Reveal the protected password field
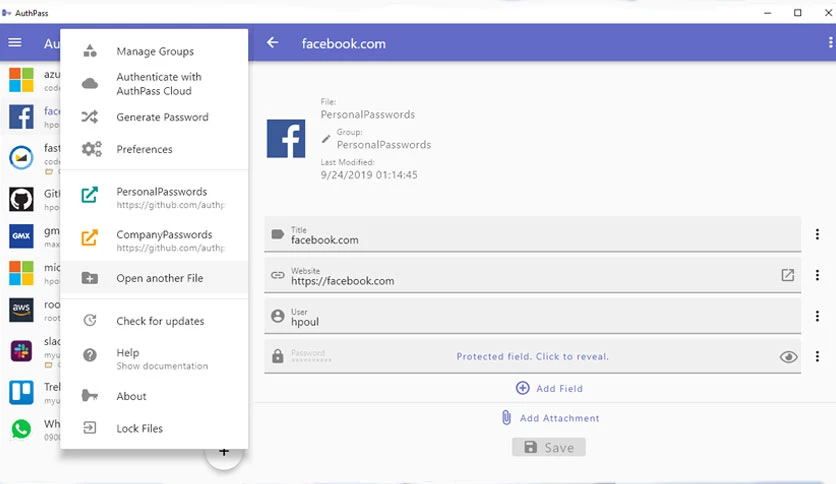836x484 pixels. coord(532,357)
